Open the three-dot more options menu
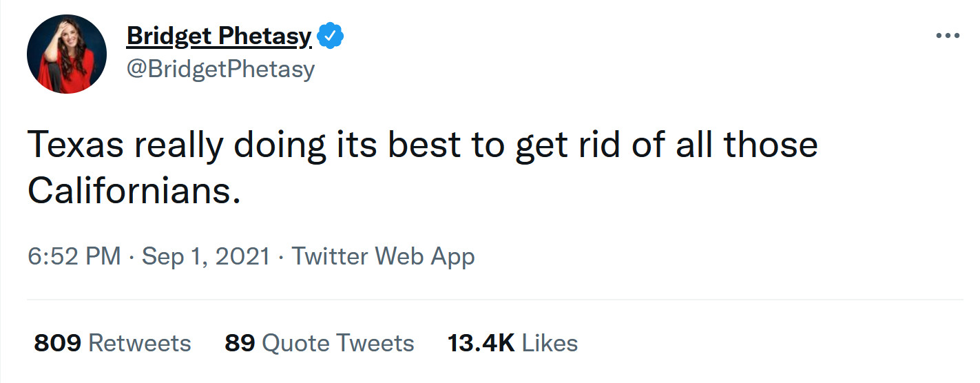The image size is (980, 383). [948, 36]
